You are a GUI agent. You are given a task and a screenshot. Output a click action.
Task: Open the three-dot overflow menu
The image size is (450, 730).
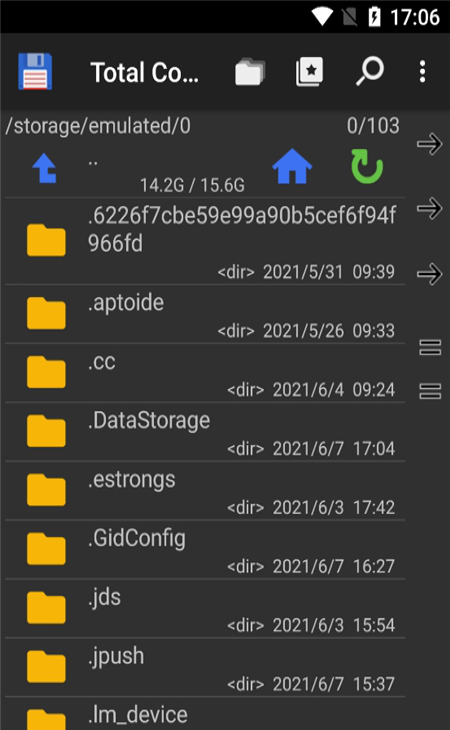coord(422,72)
